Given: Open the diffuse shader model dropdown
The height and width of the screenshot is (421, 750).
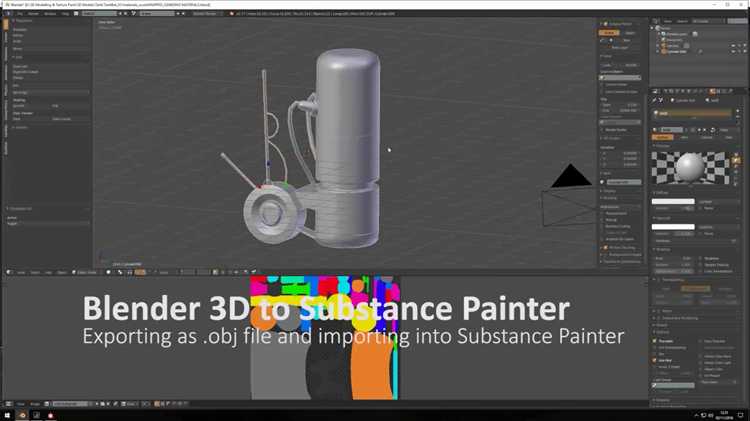Looking at the screenshot, I should pos(717,201).
